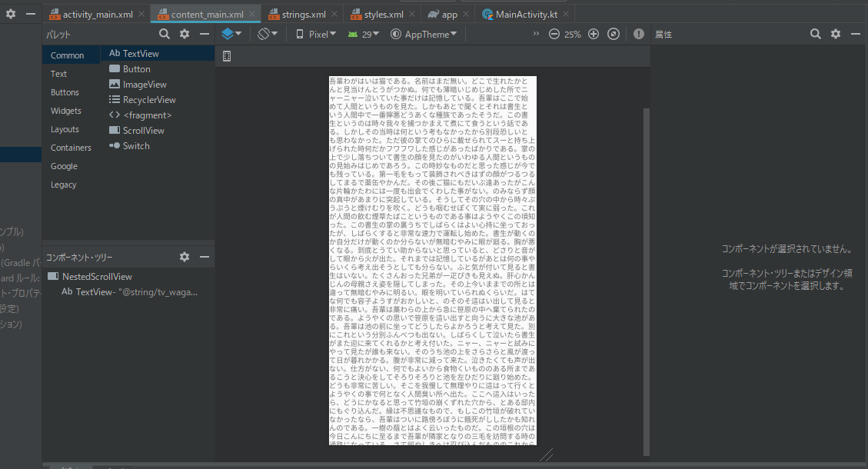Minimize the component tree panel
The width and height of the screenshot is (868, 469).
(205, 257)
